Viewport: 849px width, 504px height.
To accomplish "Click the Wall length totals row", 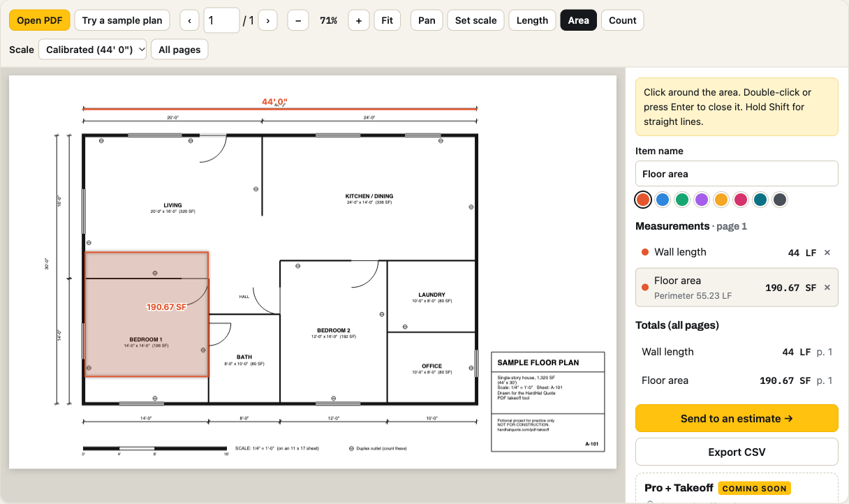I will 737,352.
